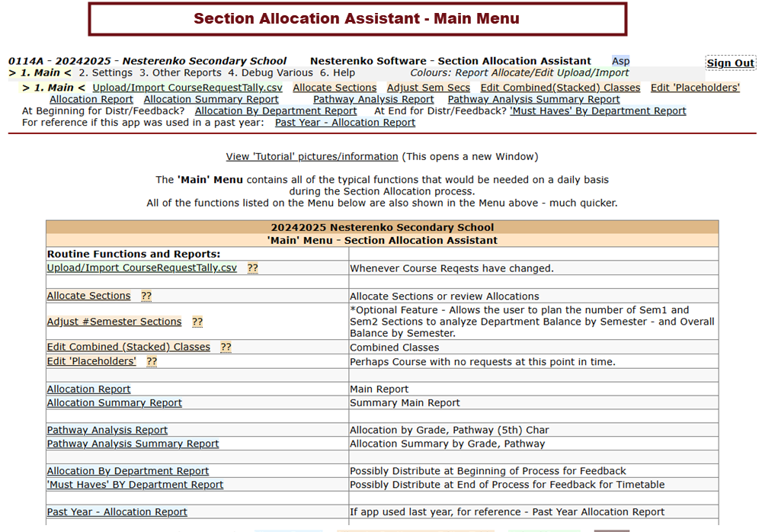Open Edit Combined(Stacked) Classes in top navigation
Image resolution: width=762 pixels, height=532 pixels.
[560, 88]
